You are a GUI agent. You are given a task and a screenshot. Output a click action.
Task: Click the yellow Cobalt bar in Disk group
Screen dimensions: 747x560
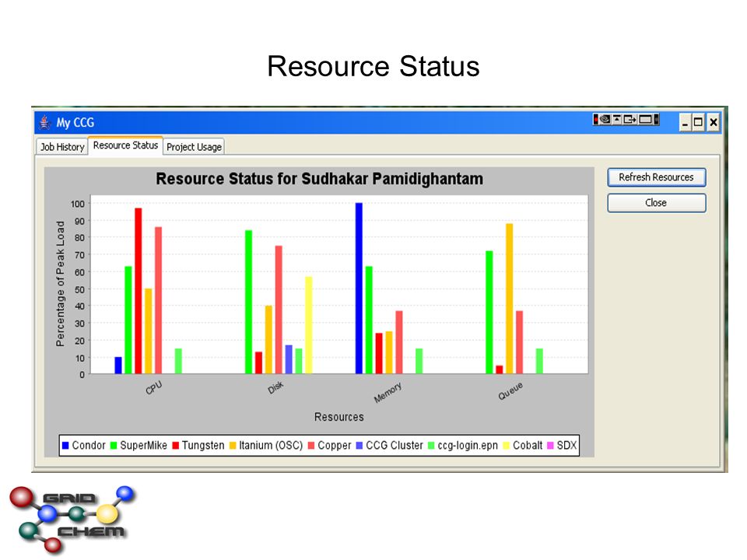tap(309, 325)
